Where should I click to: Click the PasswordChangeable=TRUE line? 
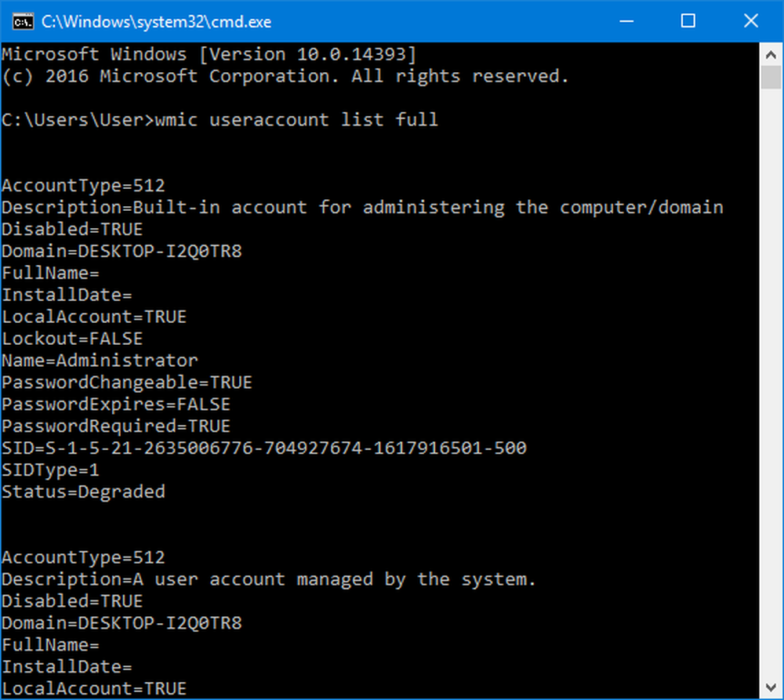(127, 383)
